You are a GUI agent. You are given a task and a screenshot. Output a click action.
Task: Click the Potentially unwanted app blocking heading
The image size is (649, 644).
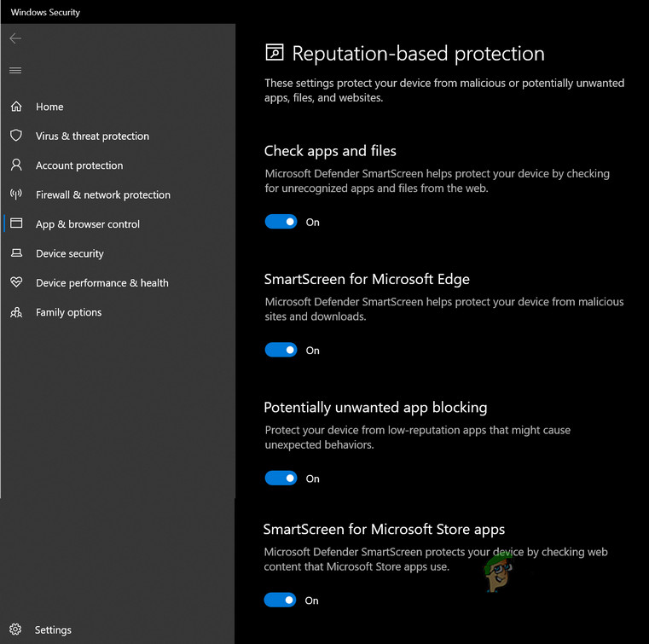tap(375, 408)
